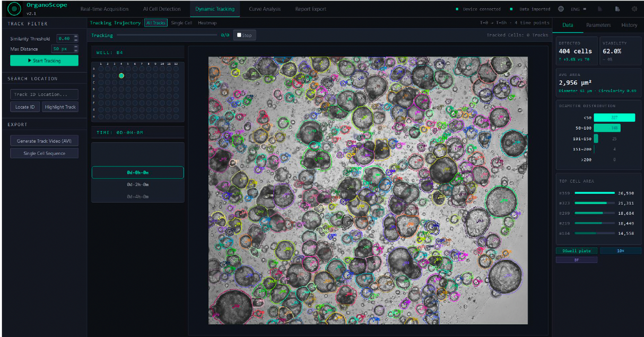Viewport: 644px width, 337px height.
Task: Switch to Heatmap view mode
Action: pos(207,23)
